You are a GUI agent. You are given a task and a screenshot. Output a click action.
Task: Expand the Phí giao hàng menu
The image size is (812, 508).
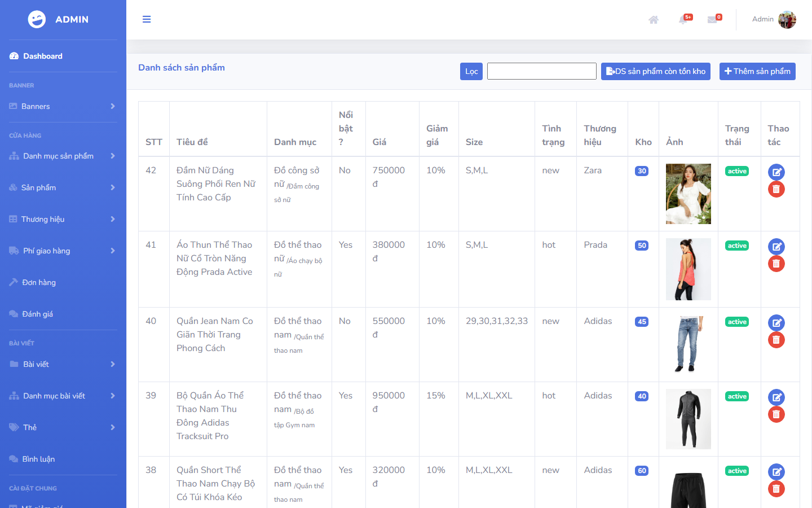(x=63, y=251)
